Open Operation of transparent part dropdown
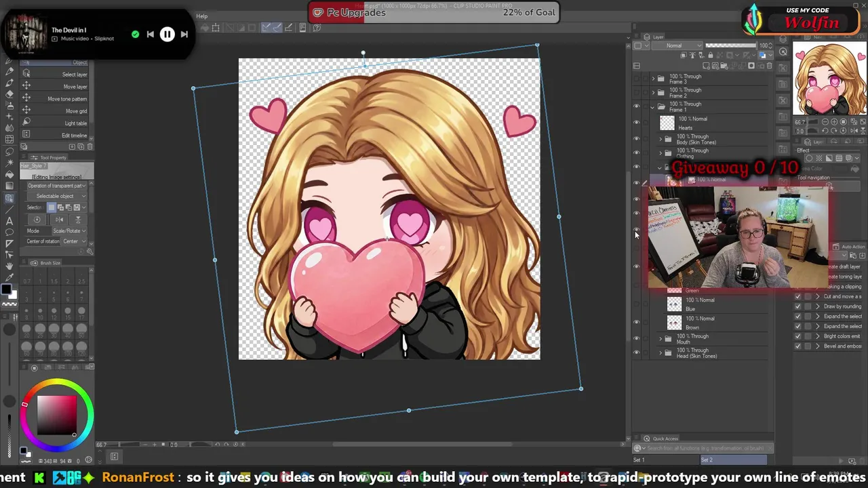The image size is (868, 488). point(56,186)
